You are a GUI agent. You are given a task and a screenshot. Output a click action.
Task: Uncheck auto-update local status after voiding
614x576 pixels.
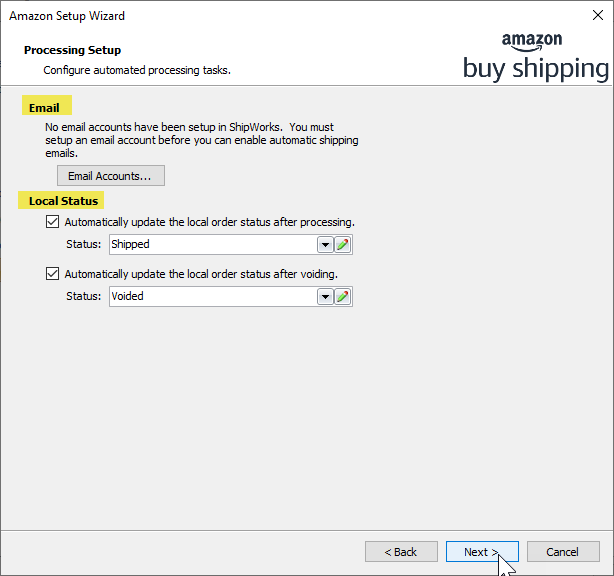point(52,274)
